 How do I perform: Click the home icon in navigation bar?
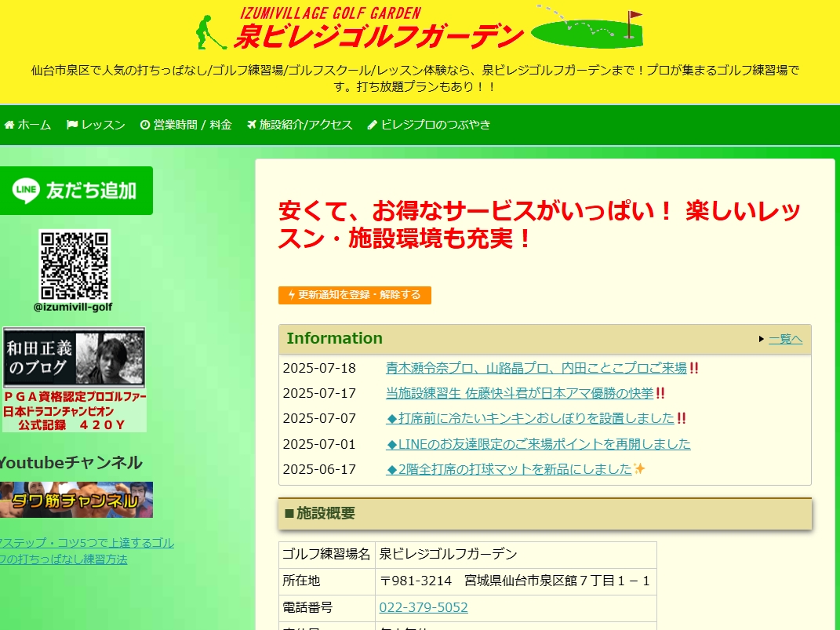tap(9, 125)
